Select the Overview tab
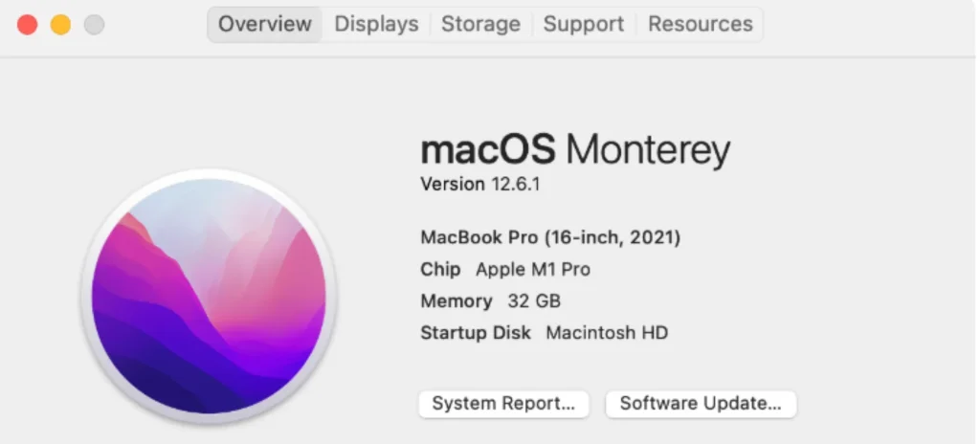 coord(265,25)
